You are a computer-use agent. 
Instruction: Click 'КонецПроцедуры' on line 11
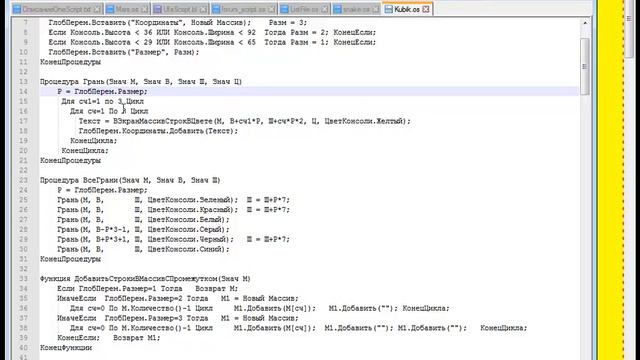click(x=70, y=62)
